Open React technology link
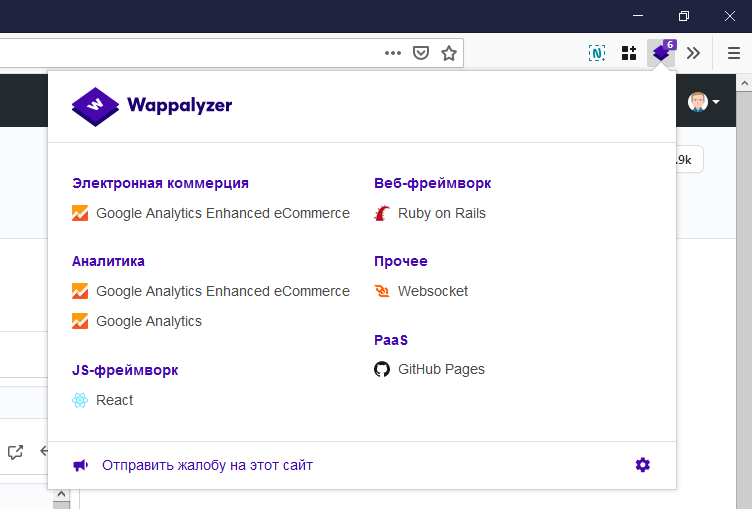Viewport: 752px width, 509px height. click(114, 400)
